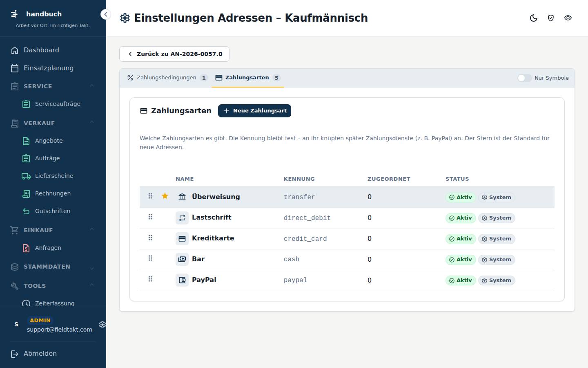This screenshot has height=368, width=588.
Task: Click the shield check icon in header
Action: (x=551, y=18)
